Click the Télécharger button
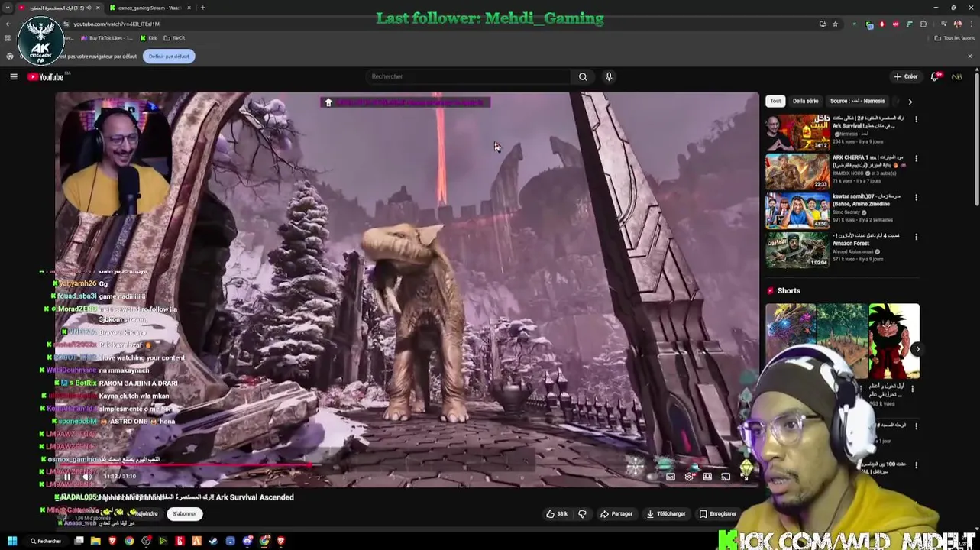 coord(666,514)
